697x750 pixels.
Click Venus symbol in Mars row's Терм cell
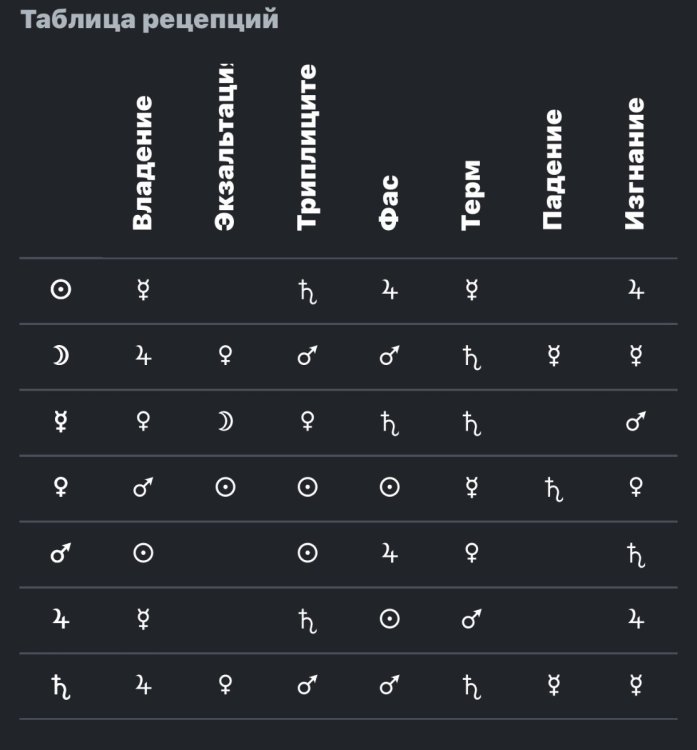(472, 553)
